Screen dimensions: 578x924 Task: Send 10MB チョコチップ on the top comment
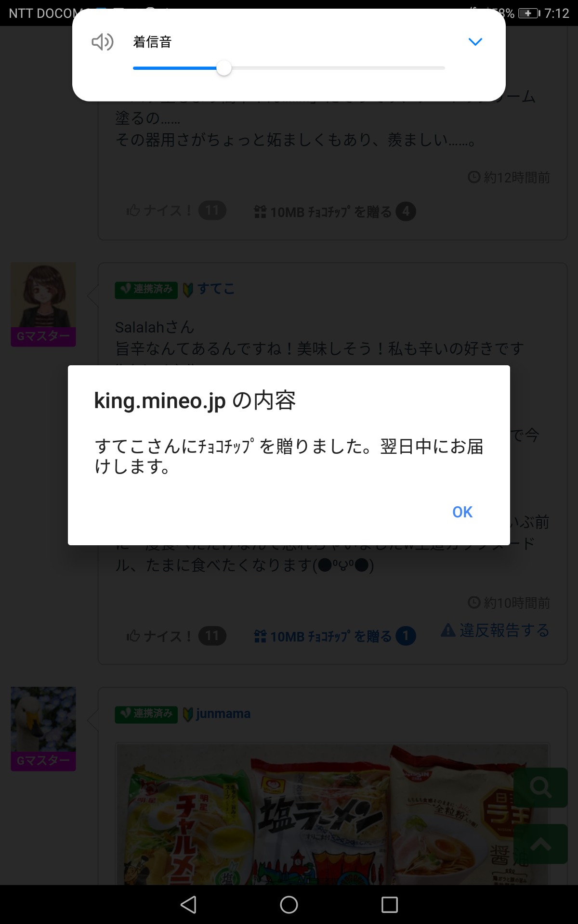pos(334,211)
